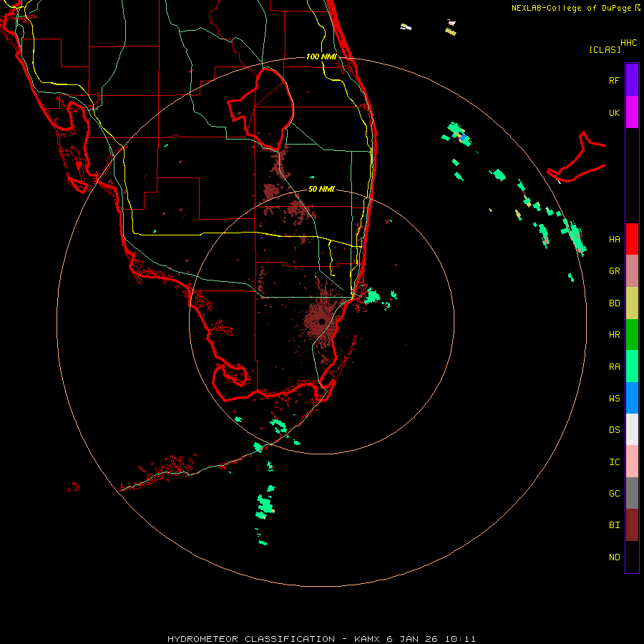Click the Lake Okeechobee outline
The width and height of the screenshot is (644, 644).
pos(260,109)
